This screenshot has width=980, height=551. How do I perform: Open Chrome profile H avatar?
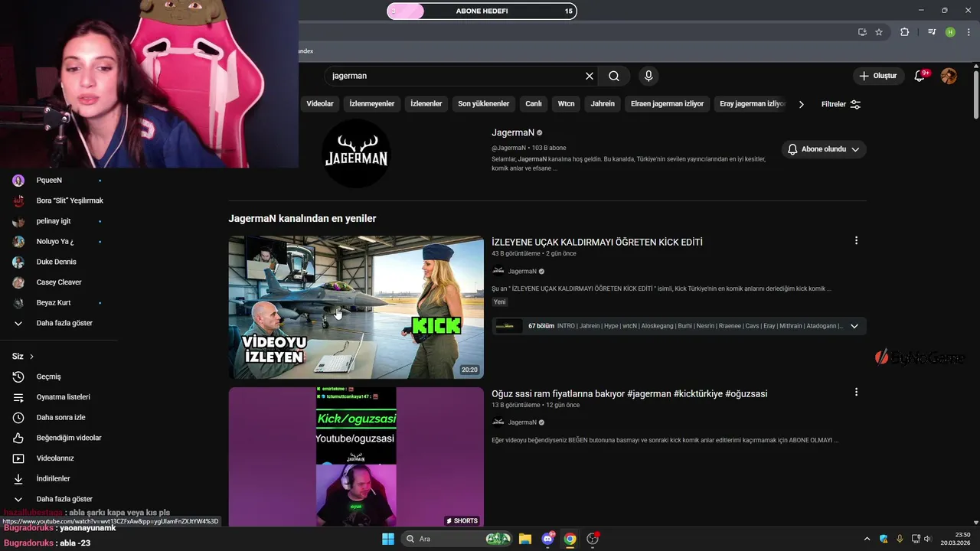[950, 32]
